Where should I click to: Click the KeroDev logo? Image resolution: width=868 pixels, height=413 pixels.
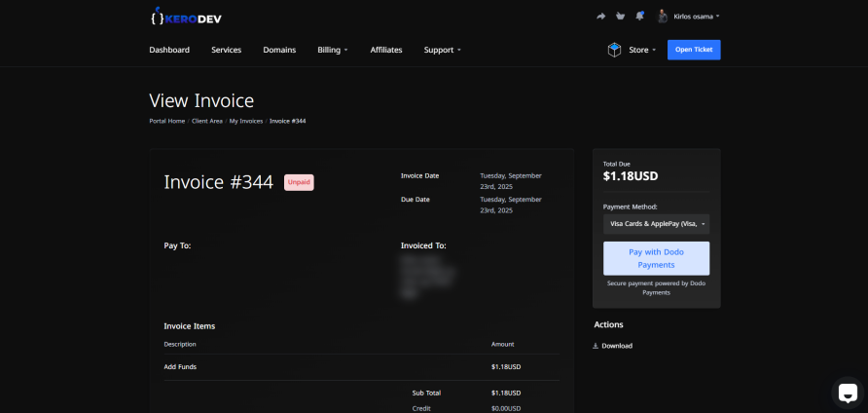pos(186,17)
